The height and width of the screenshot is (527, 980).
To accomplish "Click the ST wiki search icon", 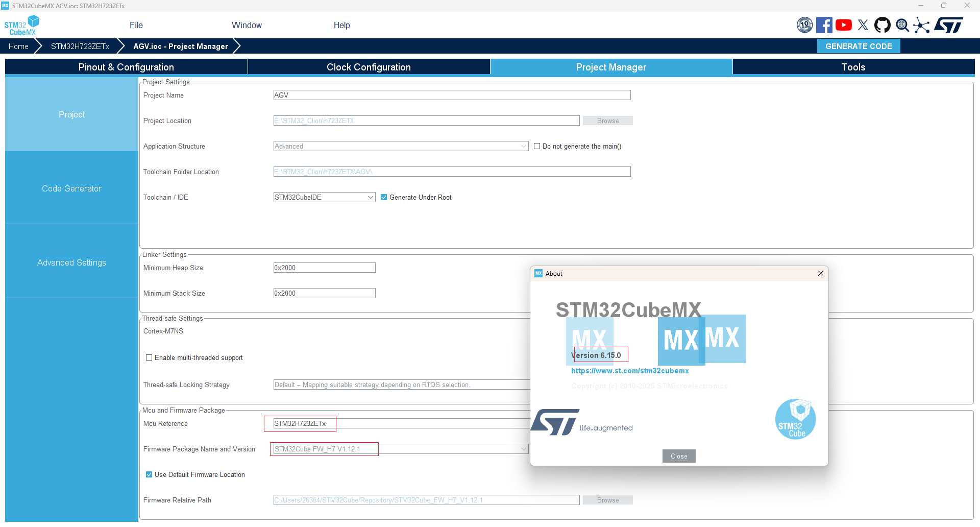I will pos(902,25).
